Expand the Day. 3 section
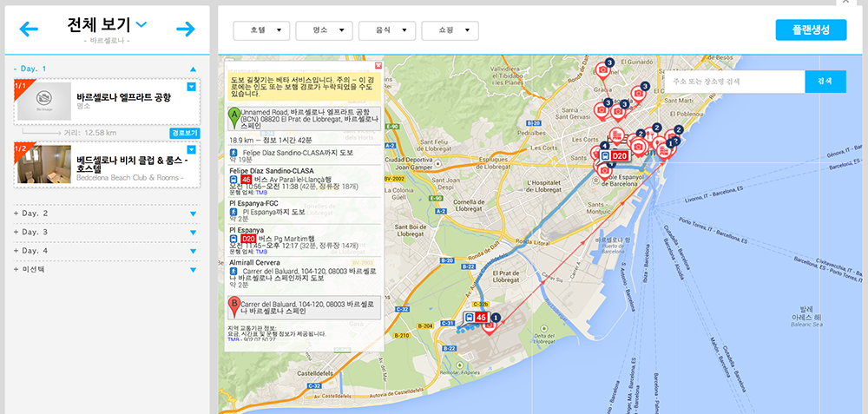Image resolution: width=868 pixels, height=414 pixels. (193, 233)
